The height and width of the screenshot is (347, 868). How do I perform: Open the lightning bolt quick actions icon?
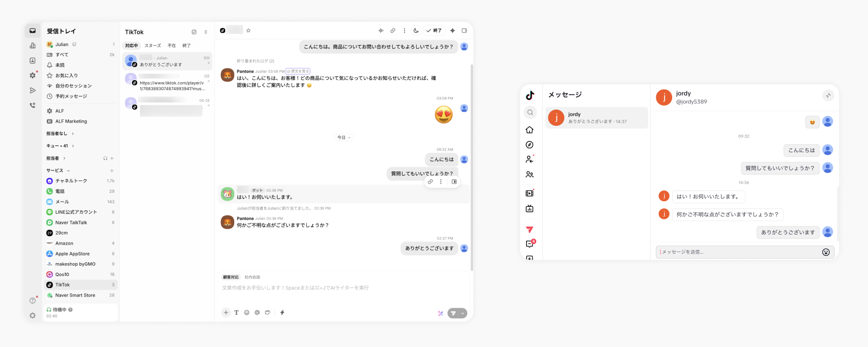point(282,313)
